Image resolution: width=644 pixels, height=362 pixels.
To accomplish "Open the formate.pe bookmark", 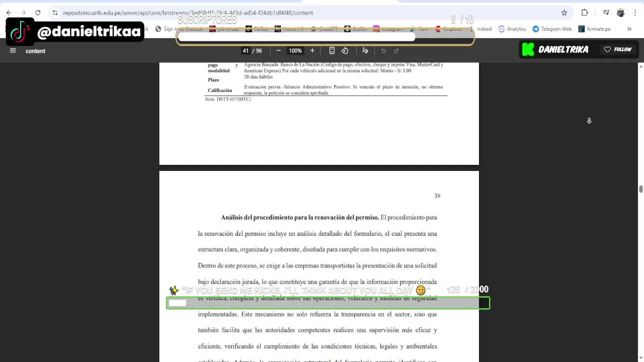I will 594,29.
